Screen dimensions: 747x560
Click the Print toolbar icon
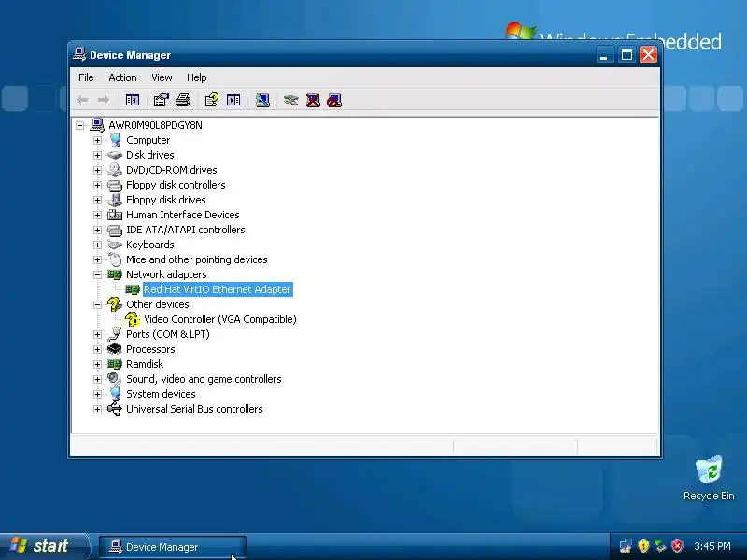[183, 100]
